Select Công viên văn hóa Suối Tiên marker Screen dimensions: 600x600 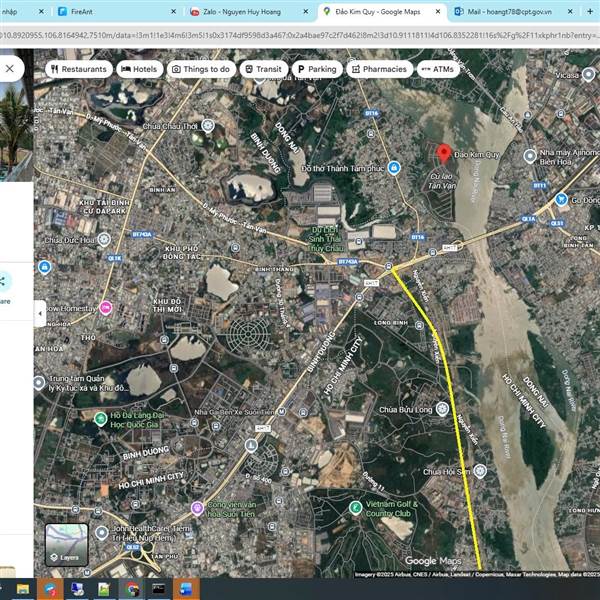tap(197, 509)
